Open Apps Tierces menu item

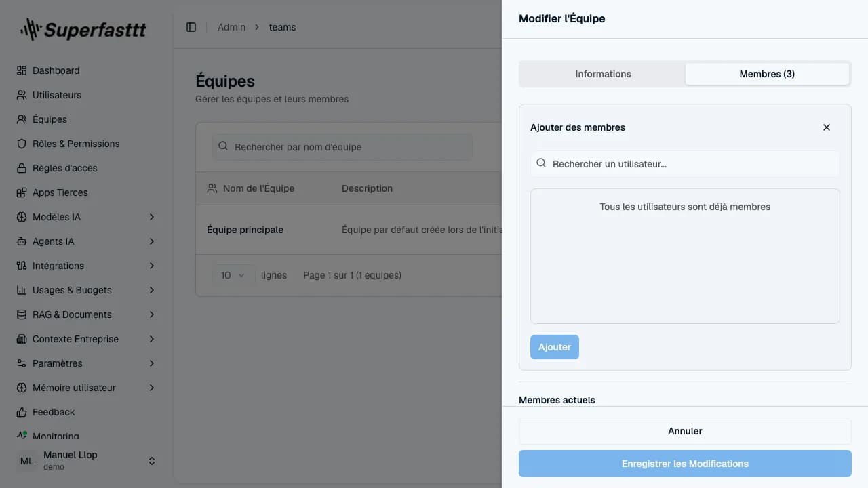(87, 192)
